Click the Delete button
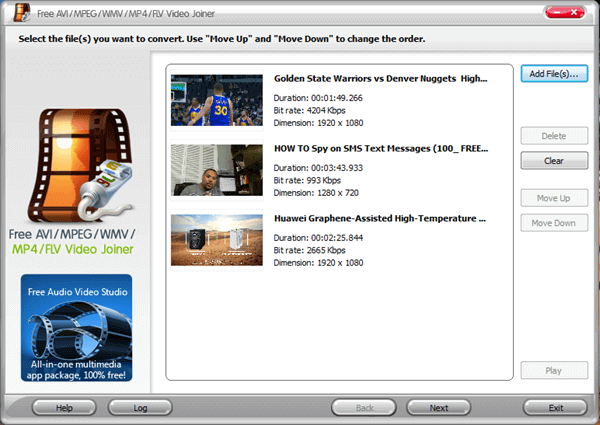This screenshot has height=425, width=600. point(554,136)
